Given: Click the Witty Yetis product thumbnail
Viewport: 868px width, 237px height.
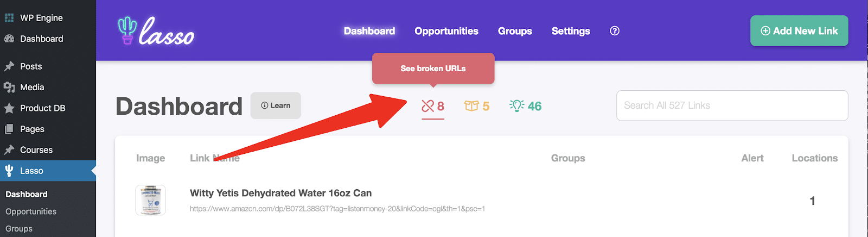Looking at the screenshot, I should (150, 200).
